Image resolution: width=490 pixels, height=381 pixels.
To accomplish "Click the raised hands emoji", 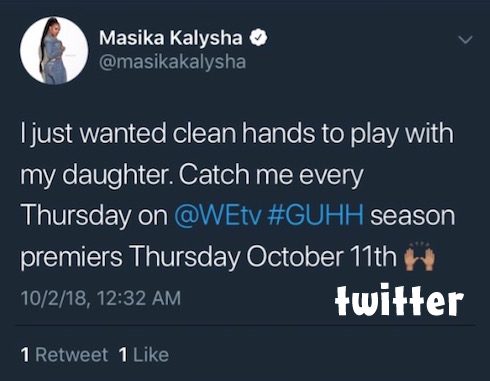I will (x=419, y=256).
